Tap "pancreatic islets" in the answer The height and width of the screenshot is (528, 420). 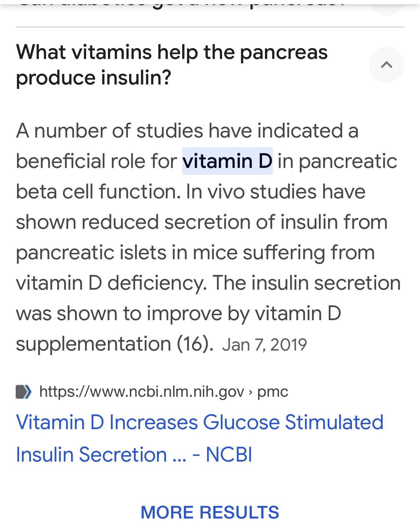[x=91, y=253]
